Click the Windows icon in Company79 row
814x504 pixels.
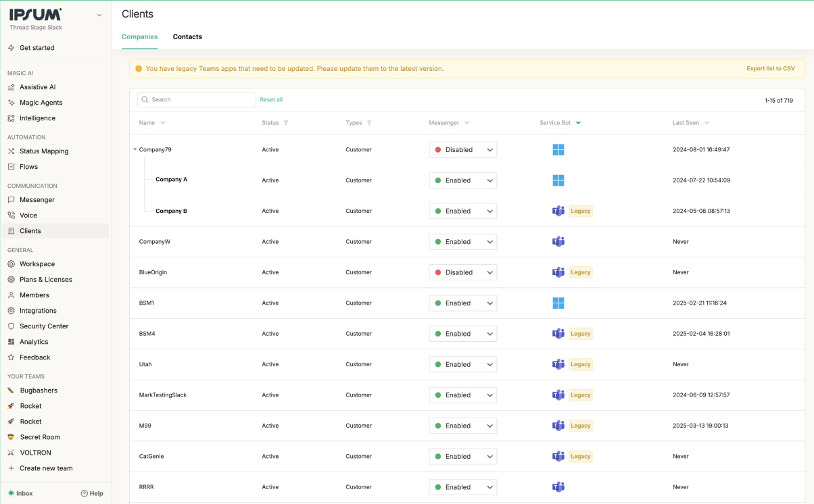tap(558, 150)
